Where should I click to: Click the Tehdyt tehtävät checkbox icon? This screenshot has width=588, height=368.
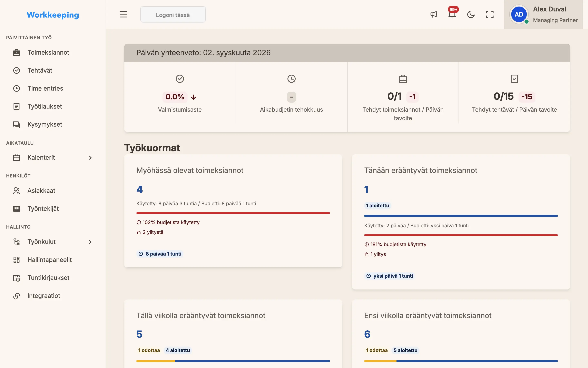(514, 79)
